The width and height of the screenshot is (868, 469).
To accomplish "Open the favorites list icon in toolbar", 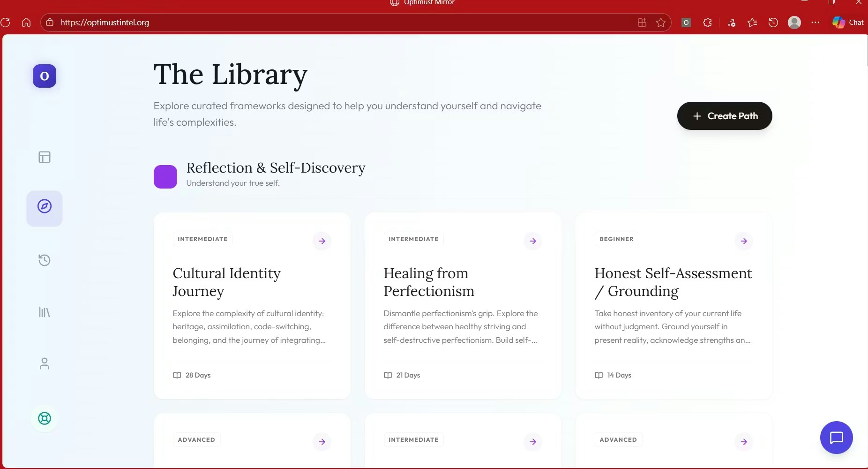I will click(x=752, y=23).
